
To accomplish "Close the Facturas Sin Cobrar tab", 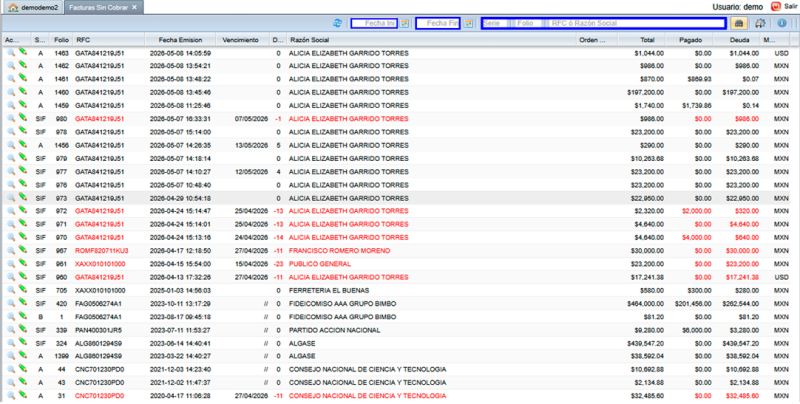I will [x=135, y=8].
